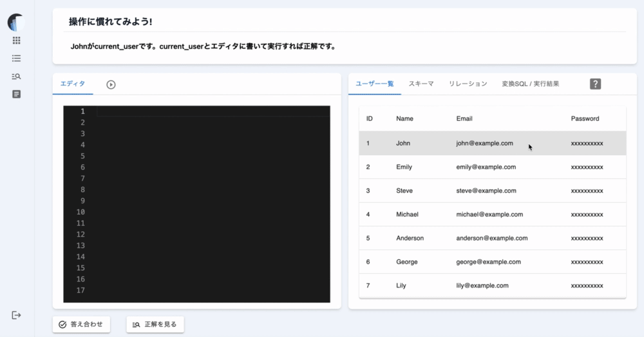Click line 1 of the code editor
Viewport: 644px width, 337px height.
(x=213, y=111)
